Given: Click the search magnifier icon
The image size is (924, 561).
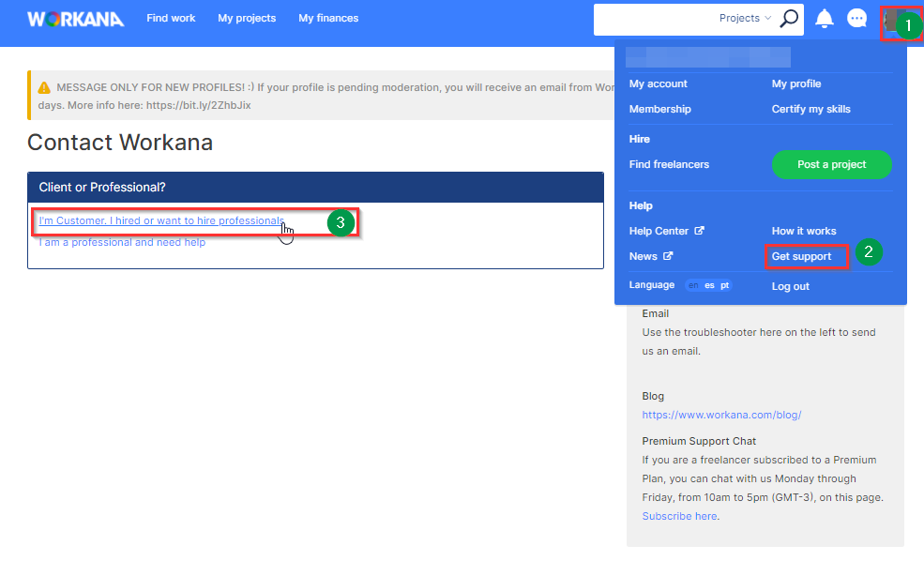Looking at the screenshot, I should 789,18.
